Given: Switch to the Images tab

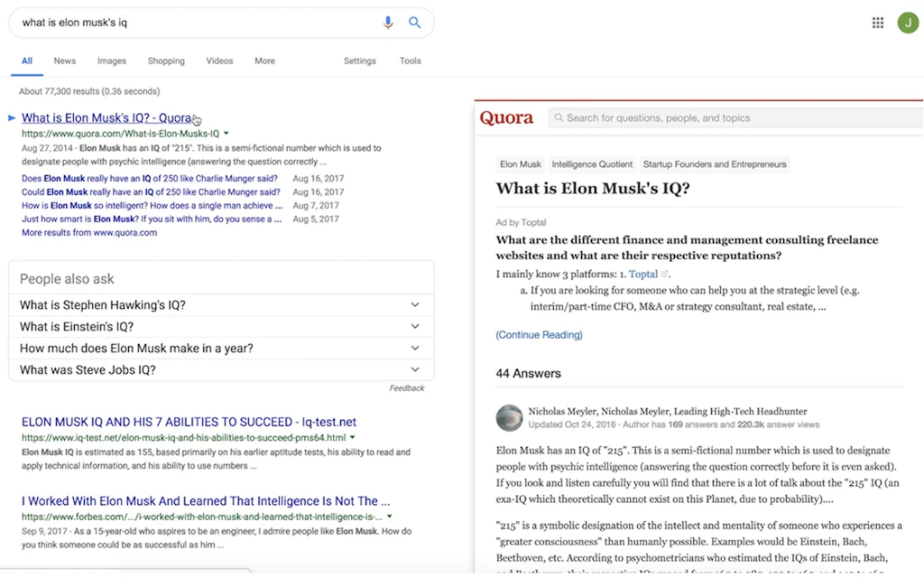Looking at the screenshot, I should (x=112, y=61).
